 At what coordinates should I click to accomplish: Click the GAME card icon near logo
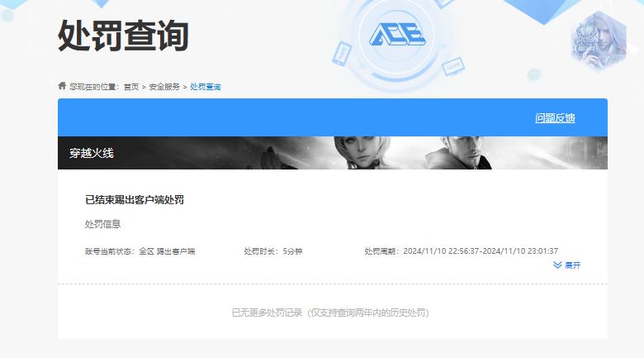click(453, 66)
